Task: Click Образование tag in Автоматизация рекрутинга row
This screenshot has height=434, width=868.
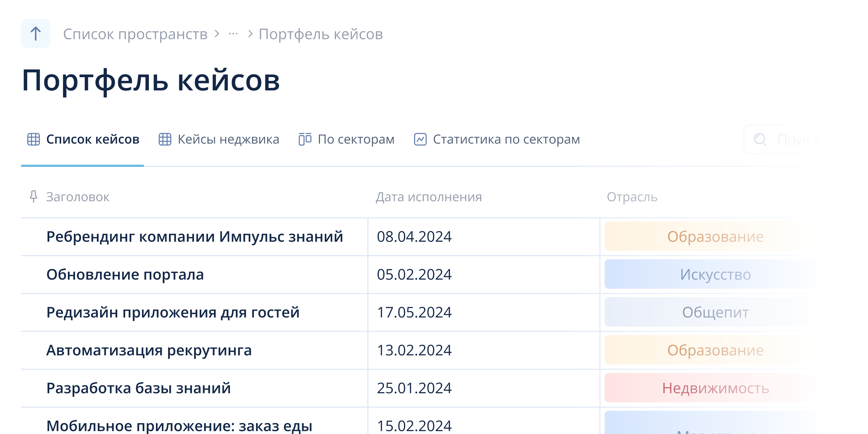Action: point(715,350)
